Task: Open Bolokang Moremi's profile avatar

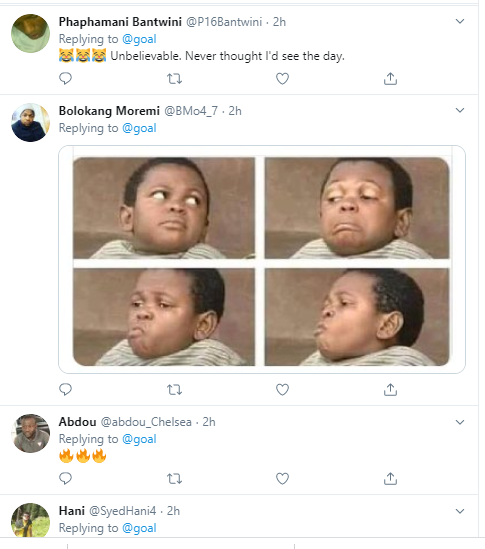Action: (x=30, y=123)
